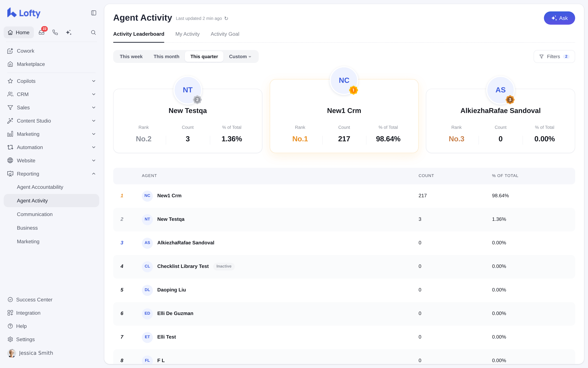Open the phone dialer icon
The width and height of the screenshot is (588, 368).
pos(55,32)
